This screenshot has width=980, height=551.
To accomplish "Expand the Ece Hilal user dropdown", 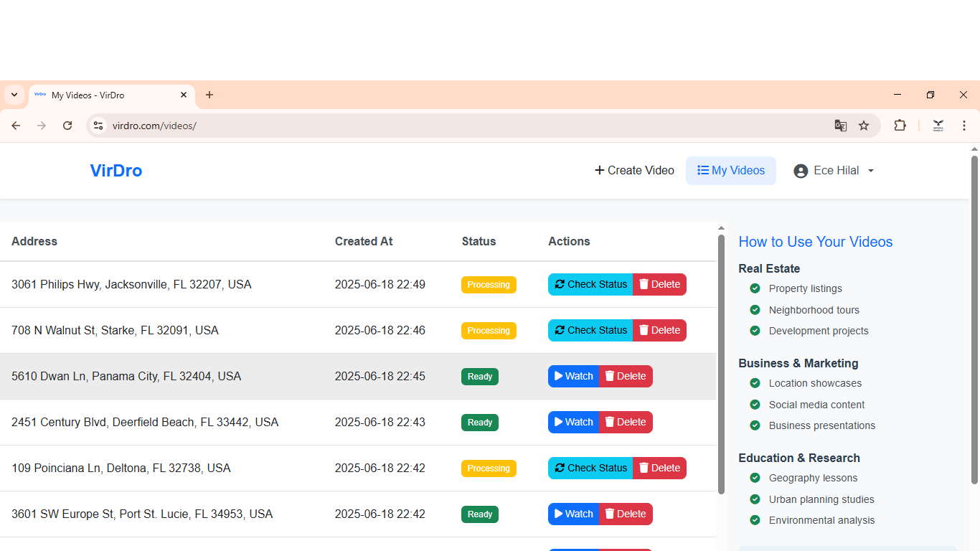I will click(834, 171).
